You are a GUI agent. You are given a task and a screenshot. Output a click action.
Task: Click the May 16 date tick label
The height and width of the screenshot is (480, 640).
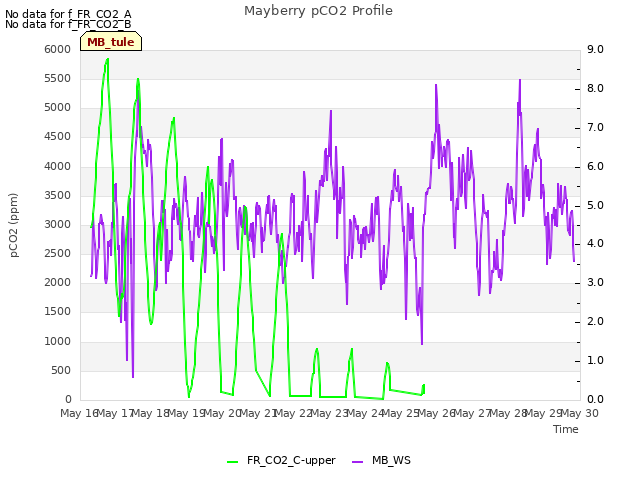(x=79, y=413)
